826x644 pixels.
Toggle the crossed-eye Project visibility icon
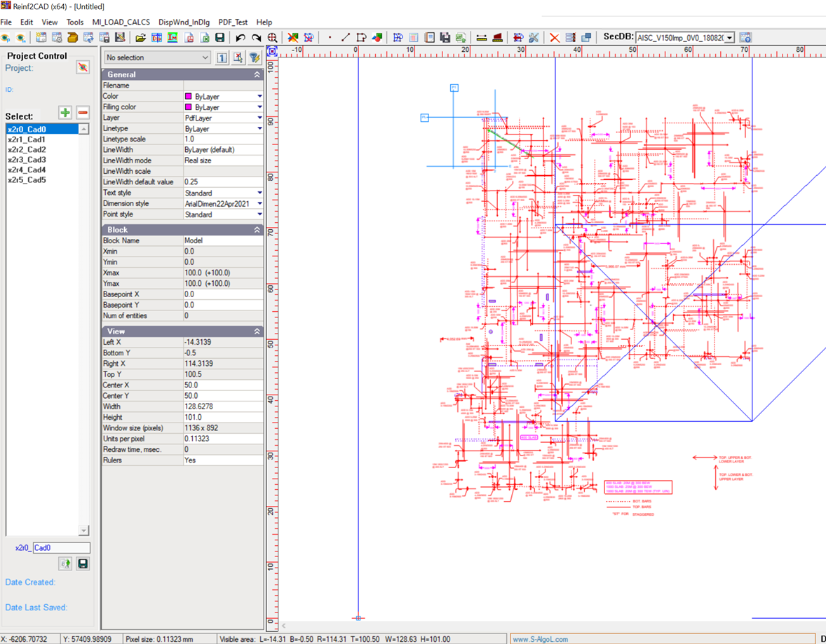(83, 67)
